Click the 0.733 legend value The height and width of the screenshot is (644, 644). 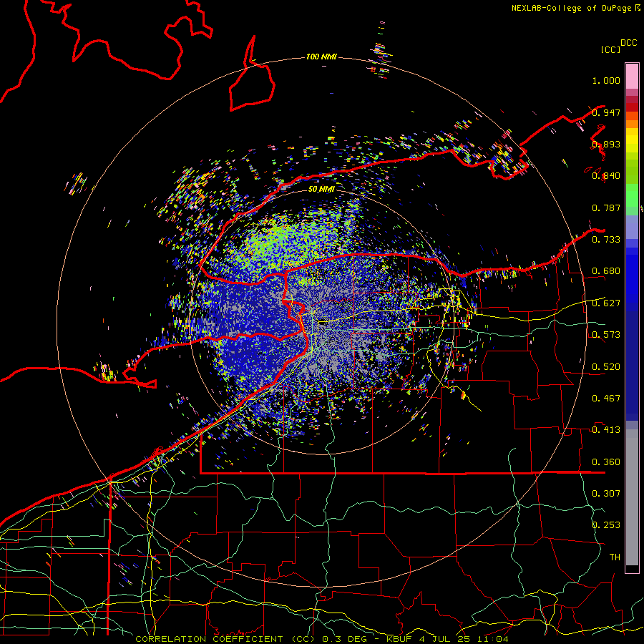[x=606, y=239]
